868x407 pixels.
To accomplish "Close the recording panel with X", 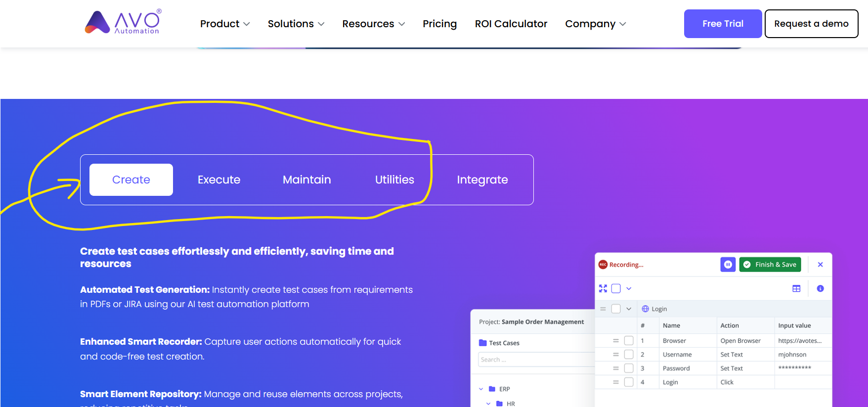I will [820, 265].
